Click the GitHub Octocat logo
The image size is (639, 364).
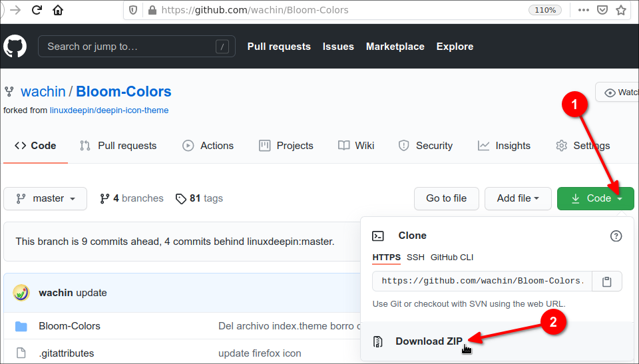point(15,46)
